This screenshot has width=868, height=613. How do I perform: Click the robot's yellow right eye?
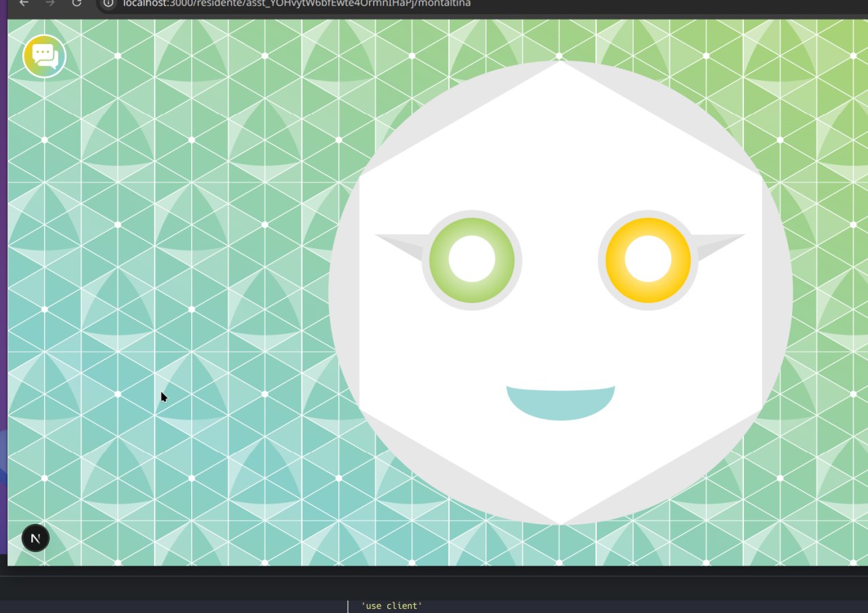coord(648,260)
